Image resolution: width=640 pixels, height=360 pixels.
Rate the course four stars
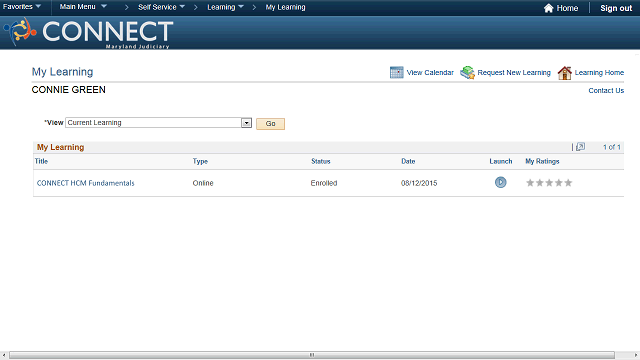pyautogui.click(x=559, y=182)
